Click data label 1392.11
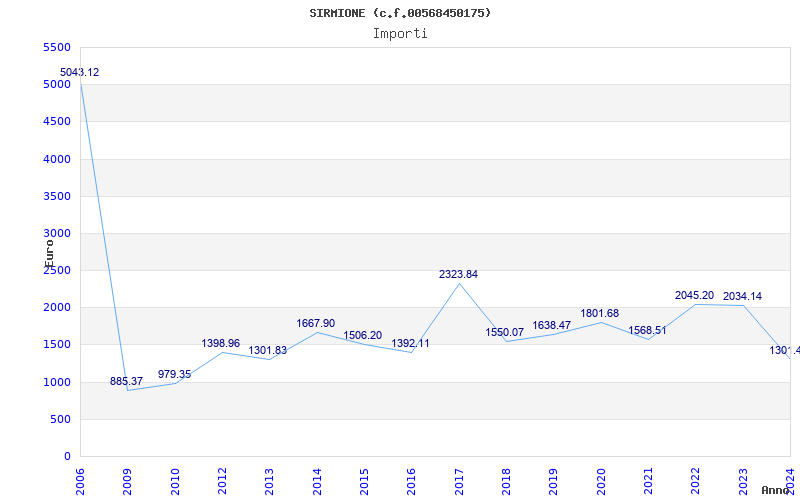This screenshot has width=800, height=500. (411, 344)
